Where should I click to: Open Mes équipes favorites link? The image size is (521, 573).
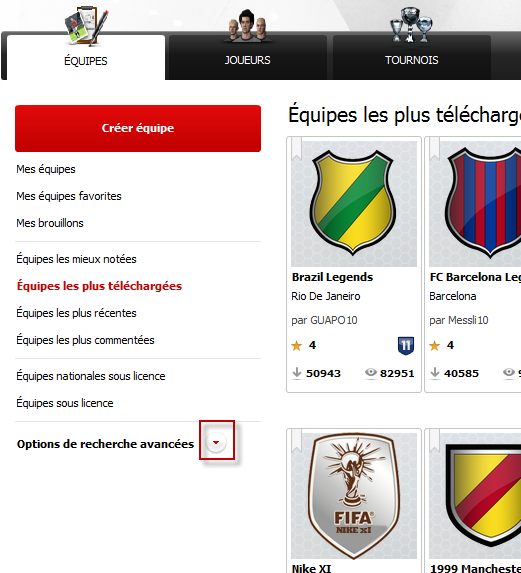pyautogui.click(x=69, y=196)
